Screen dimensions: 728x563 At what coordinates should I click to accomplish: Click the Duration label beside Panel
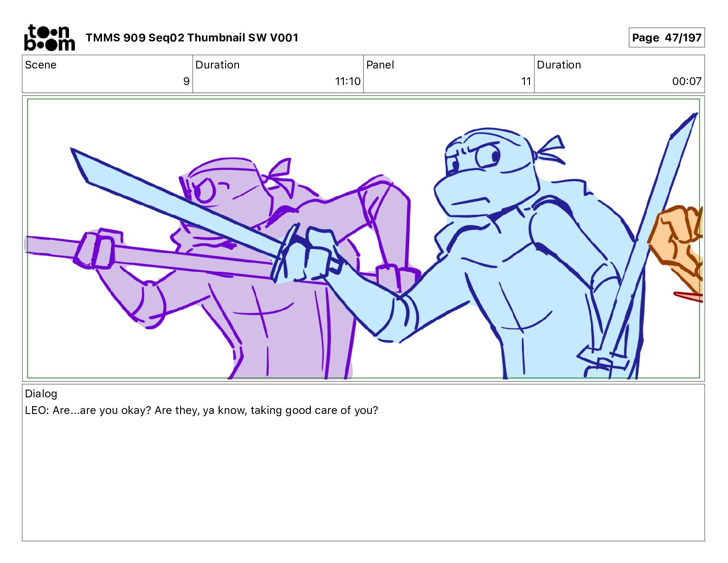pyautogui.click(x=559, y=65)
